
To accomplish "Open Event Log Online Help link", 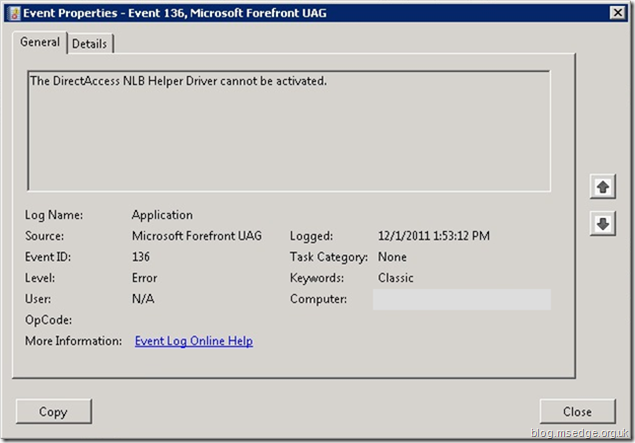I will click(194, 341).
